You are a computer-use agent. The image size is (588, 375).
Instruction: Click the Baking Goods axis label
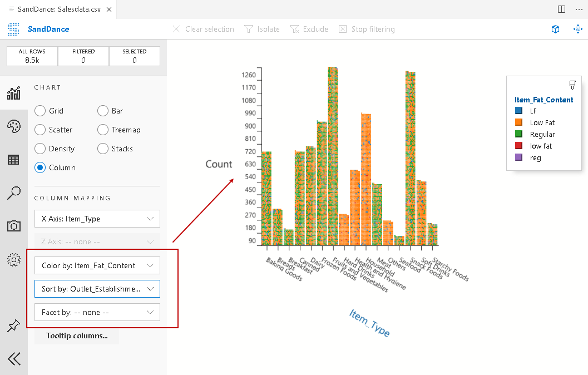coord(284,269)
